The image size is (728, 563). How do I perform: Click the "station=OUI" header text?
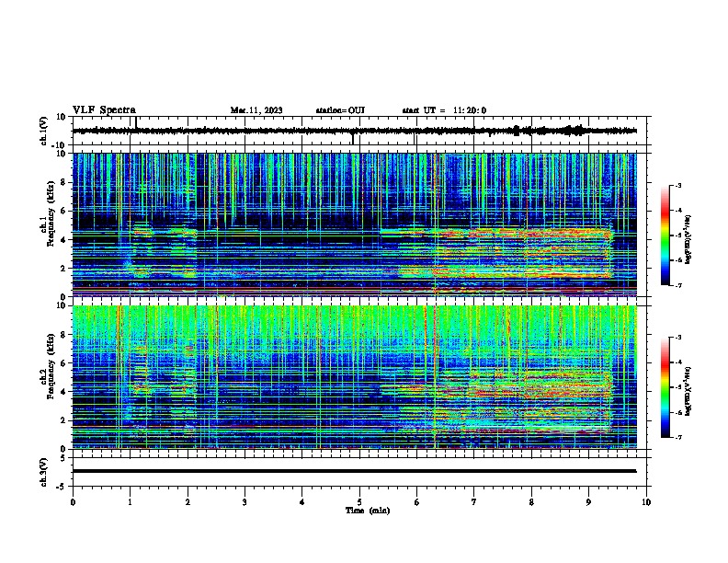(340, 110)
